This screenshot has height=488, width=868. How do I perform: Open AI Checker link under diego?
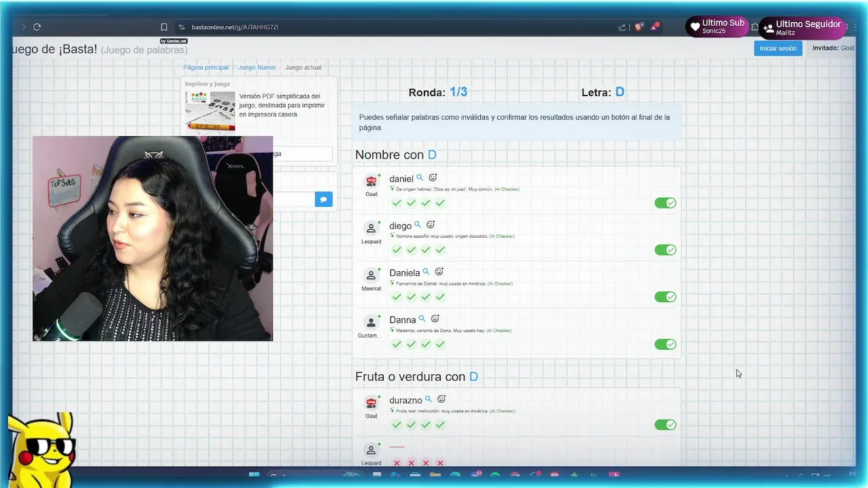pos(502,237)
